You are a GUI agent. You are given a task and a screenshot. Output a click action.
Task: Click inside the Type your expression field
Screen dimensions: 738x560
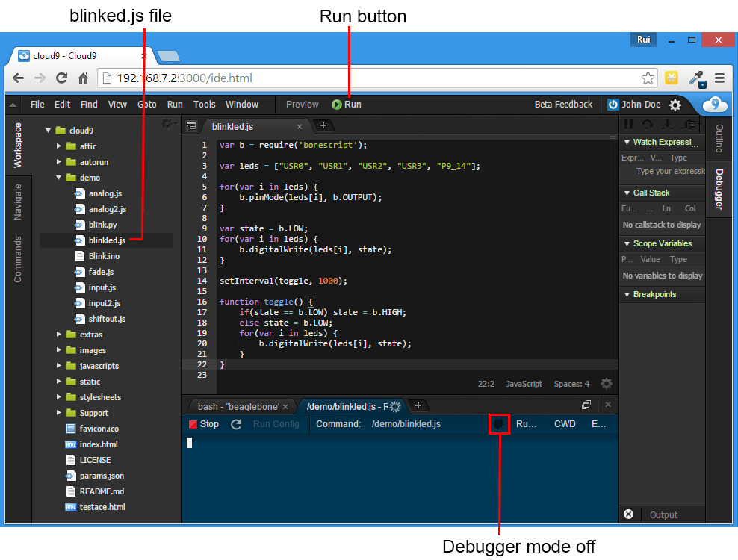pos(669,171)
